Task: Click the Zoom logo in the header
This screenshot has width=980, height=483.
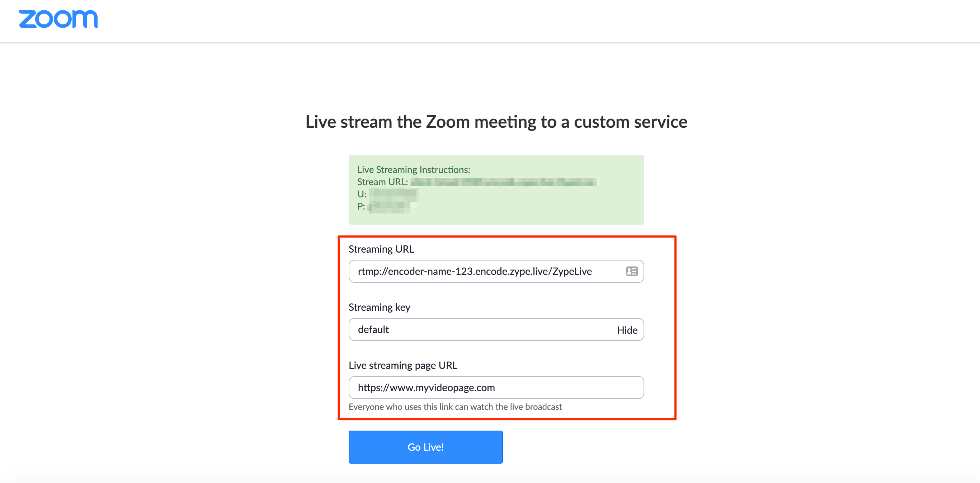Action: tap(58, 19)
